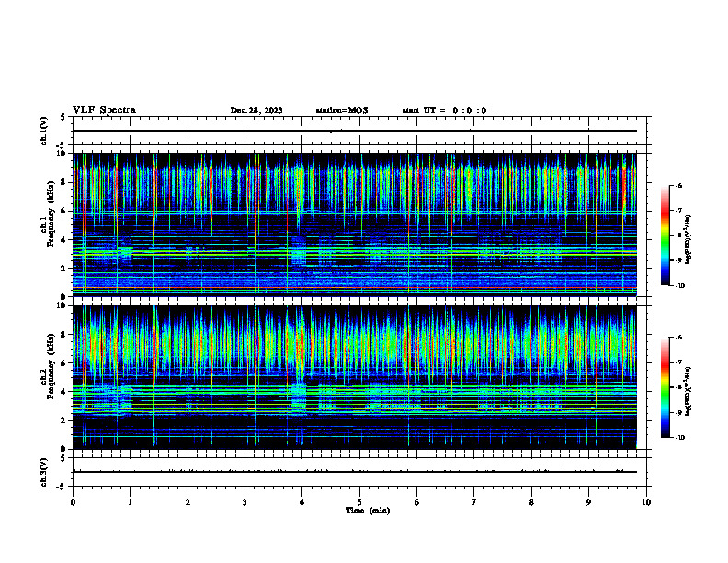Viewport: 728px width, 563px height.
Task: Click the ch.1 spectrogram plot area
Action: 354,224
